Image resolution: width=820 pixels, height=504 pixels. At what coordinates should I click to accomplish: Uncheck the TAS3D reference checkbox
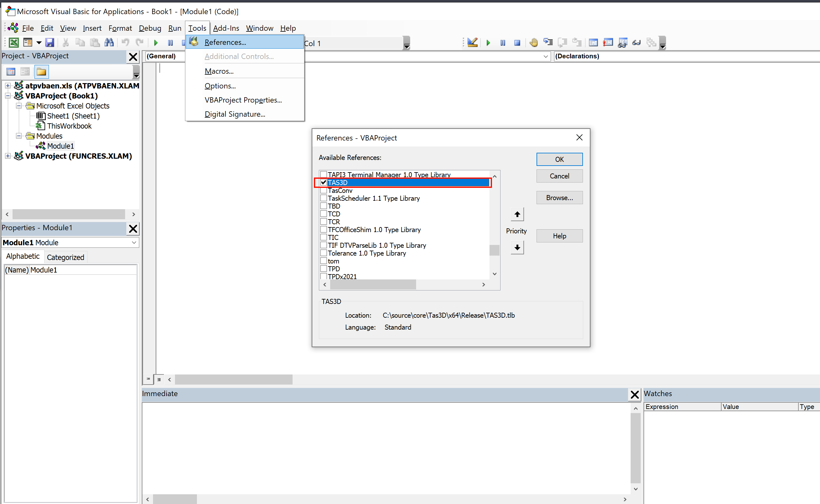324,182
